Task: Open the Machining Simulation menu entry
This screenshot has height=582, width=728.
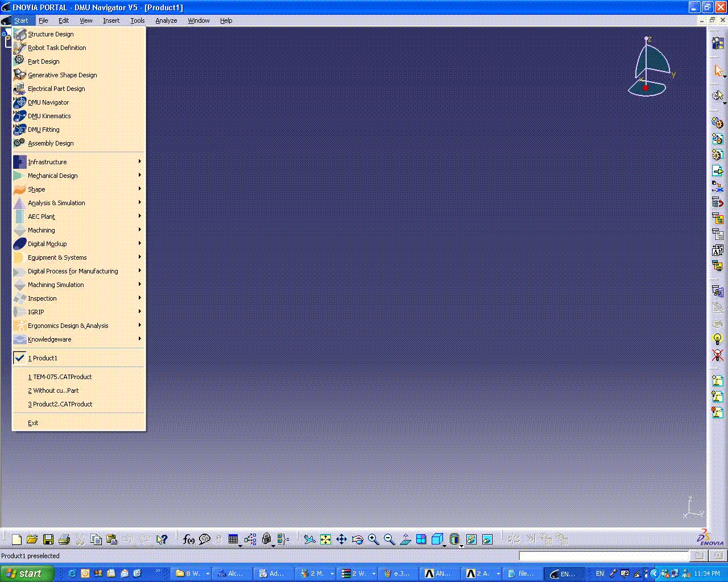Action: [79, 285]
